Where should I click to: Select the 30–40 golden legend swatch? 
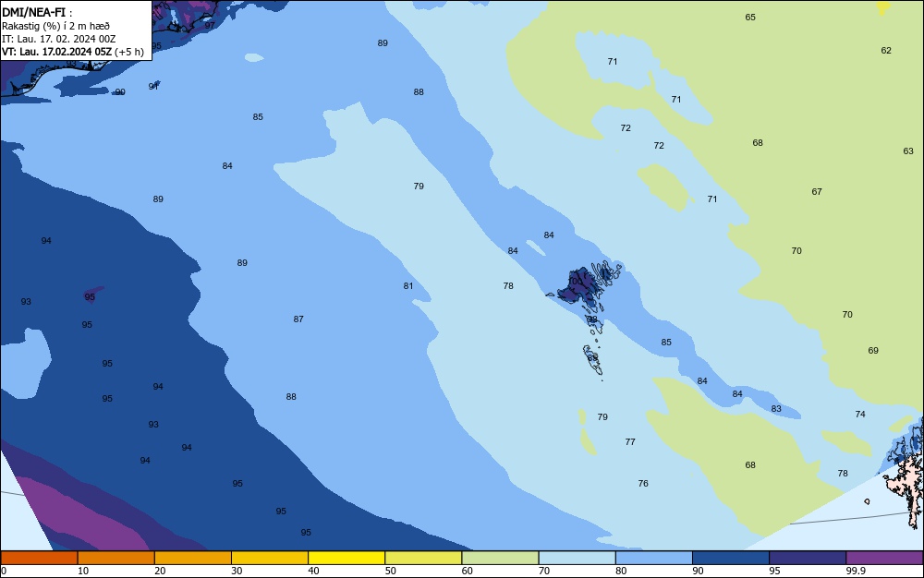click(270, 558)
